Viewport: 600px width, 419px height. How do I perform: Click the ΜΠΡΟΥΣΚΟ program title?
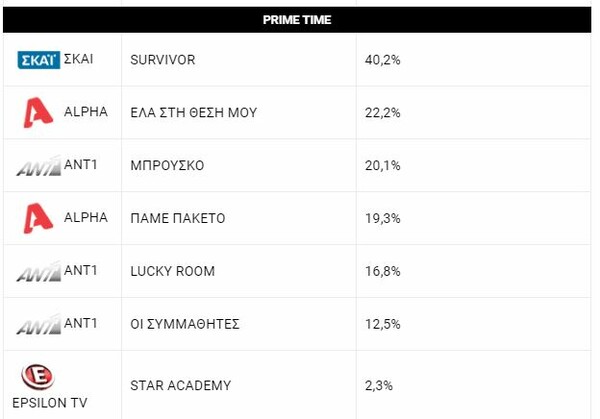[167, 166]
